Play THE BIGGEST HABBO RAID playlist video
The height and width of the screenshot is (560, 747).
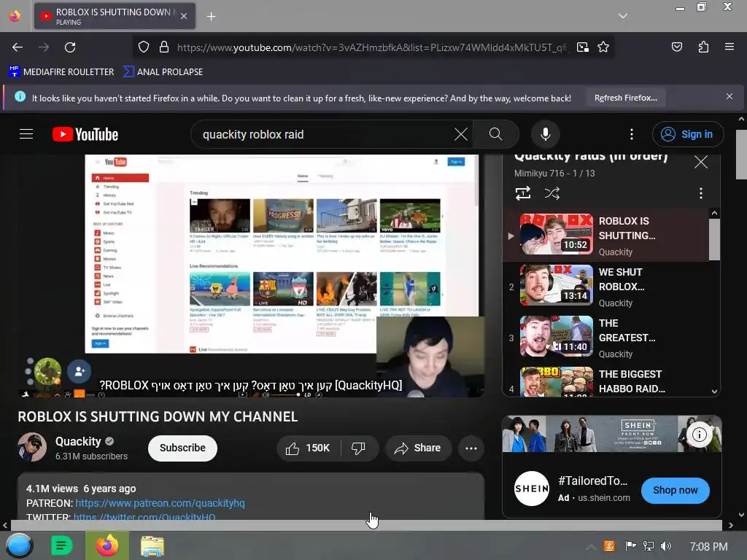pos(606,381)
